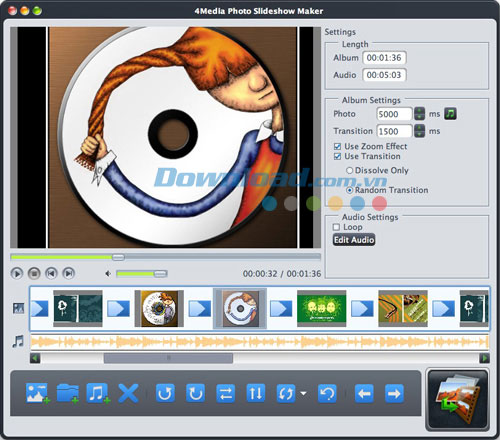
Task: Click transition arrow before selected CD thumbnail
Action: pos(200,308)
